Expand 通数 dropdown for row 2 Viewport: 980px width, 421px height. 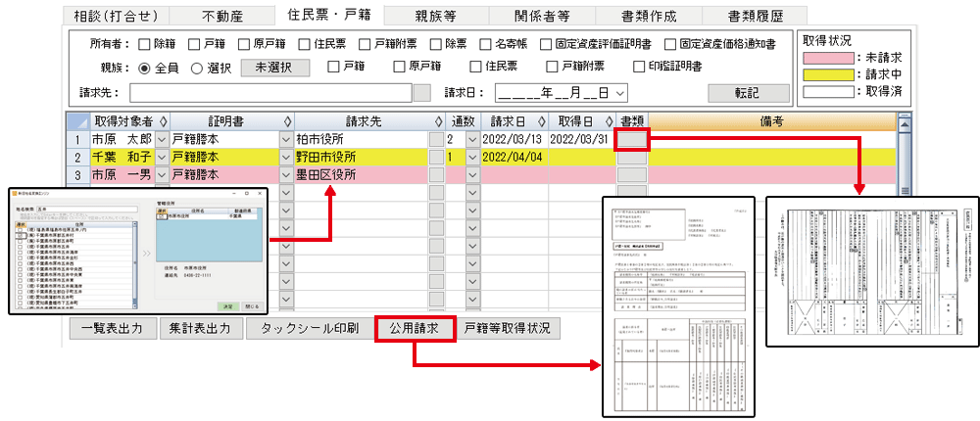point(472,157)
